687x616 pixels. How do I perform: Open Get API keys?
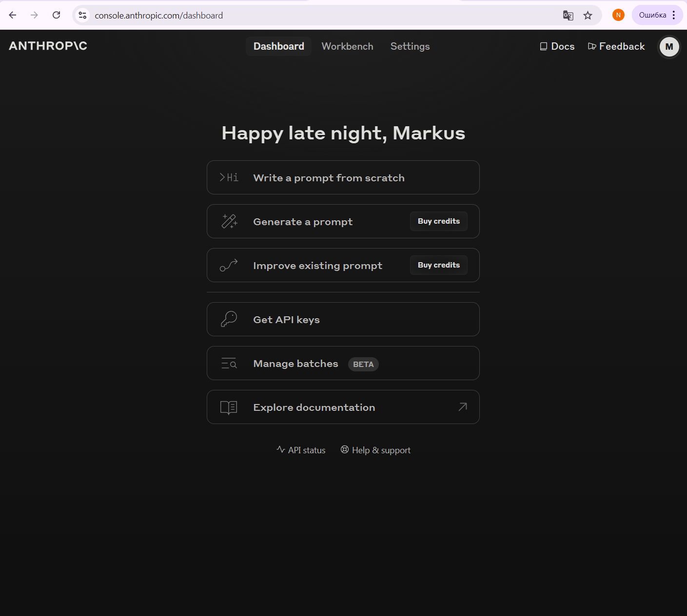pos(343,319)
